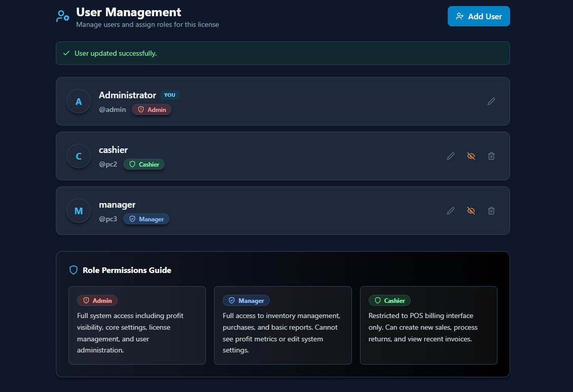573x392 pixels.
Task: Click the cashier avatar letter C
Action: (x=79, y=156)
